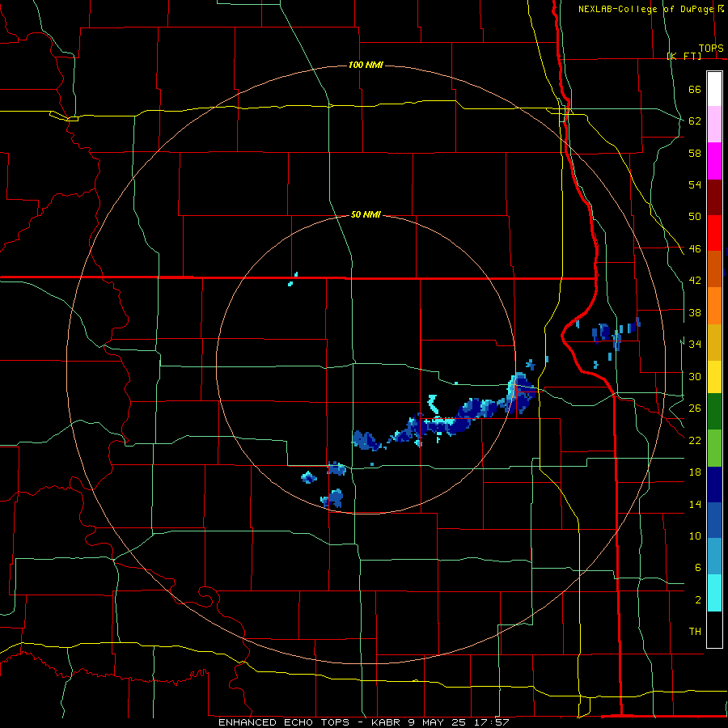The width and height of the screenshot is (728, 728).
Task: Click the "TOPS" legend heading
Action: 711,48
